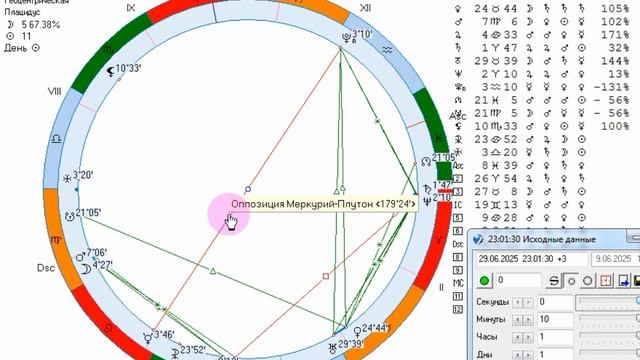Click house XII label
Viewport: 640px width, 360px height.
(365, 8)
